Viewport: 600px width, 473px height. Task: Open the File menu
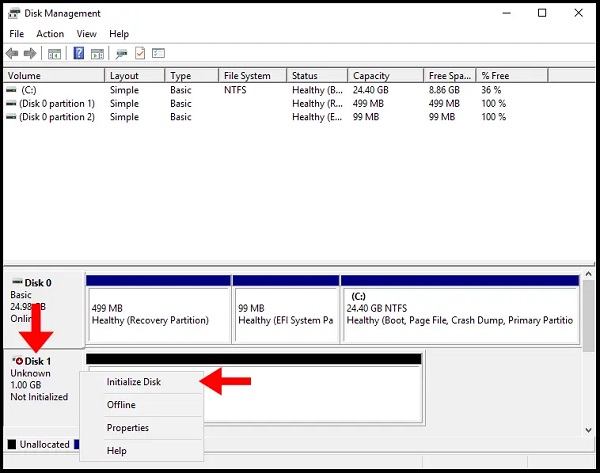[x=16, y=34]
